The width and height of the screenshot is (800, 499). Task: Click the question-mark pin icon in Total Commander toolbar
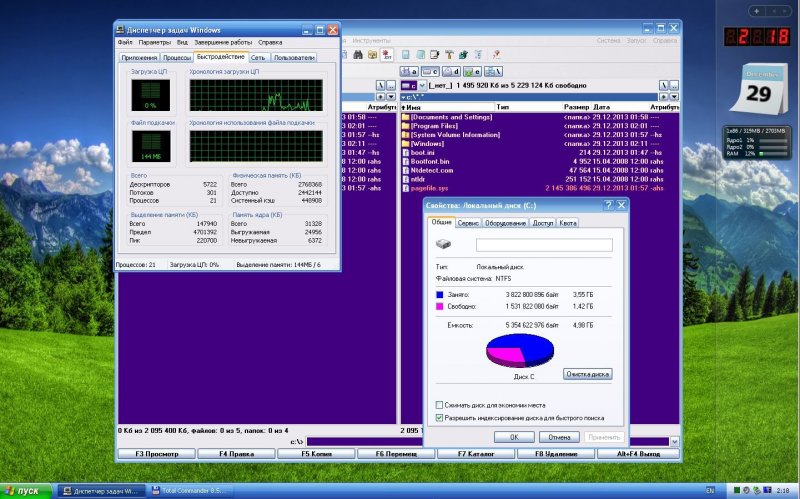click(x=496, y=55)
